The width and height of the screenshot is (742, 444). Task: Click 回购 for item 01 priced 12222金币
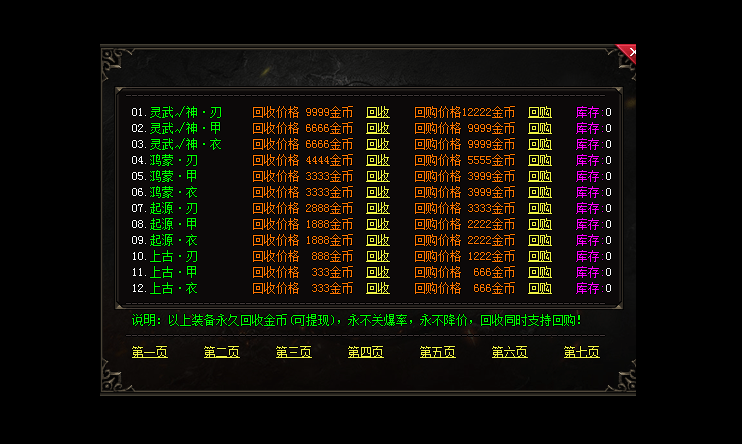click(540, 113)
